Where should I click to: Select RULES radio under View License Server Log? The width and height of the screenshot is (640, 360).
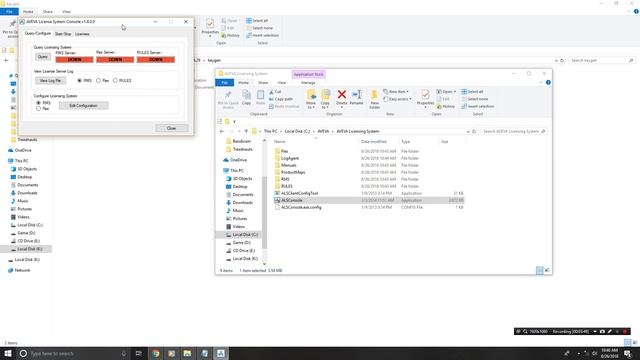click(115, 80)
